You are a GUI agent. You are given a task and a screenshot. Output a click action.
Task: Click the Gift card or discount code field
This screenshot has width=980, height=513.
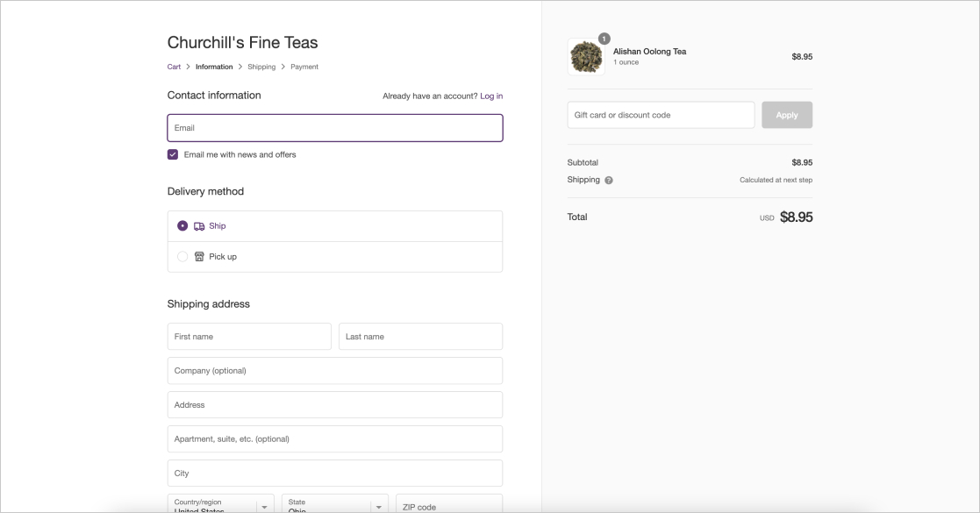point(661,115)
